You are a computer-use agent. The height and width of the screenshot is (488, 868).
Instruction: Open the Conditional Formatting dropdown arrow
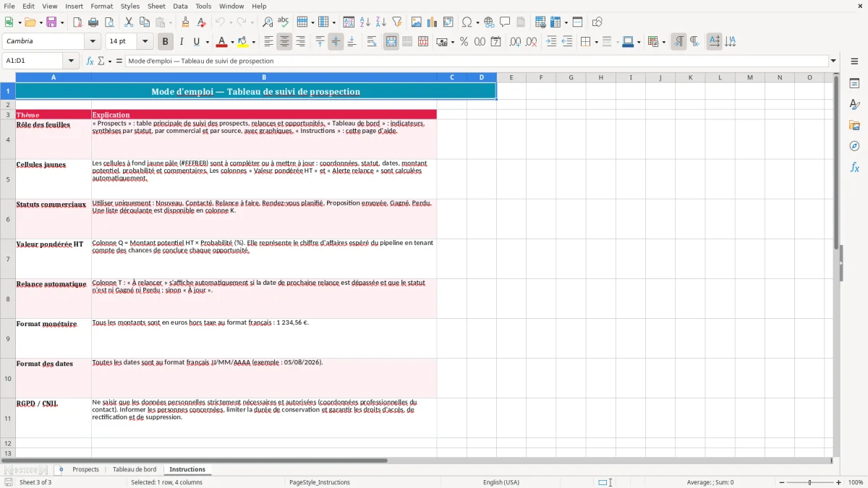click(663, 42)
